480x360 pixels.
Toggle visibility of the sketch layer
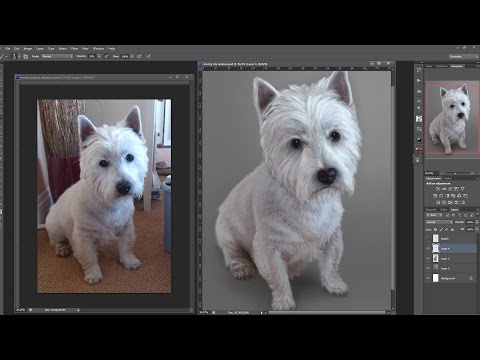pyautogui.click(x=428, y=238)
